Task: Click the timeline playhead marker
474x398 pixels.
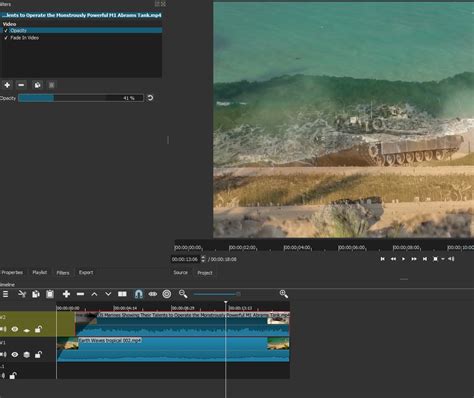Action: [x=226, y=303]
